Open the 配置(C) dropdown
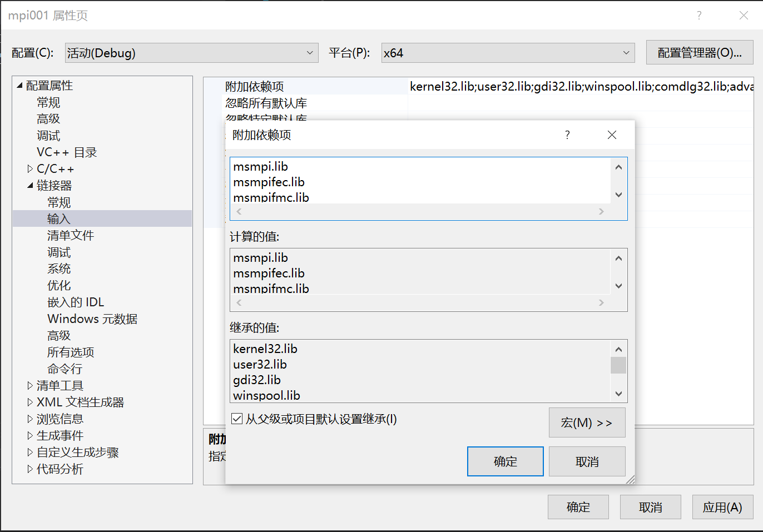This screenshot has height=532, width=763. pyautogui.click(x=310, y=52)
